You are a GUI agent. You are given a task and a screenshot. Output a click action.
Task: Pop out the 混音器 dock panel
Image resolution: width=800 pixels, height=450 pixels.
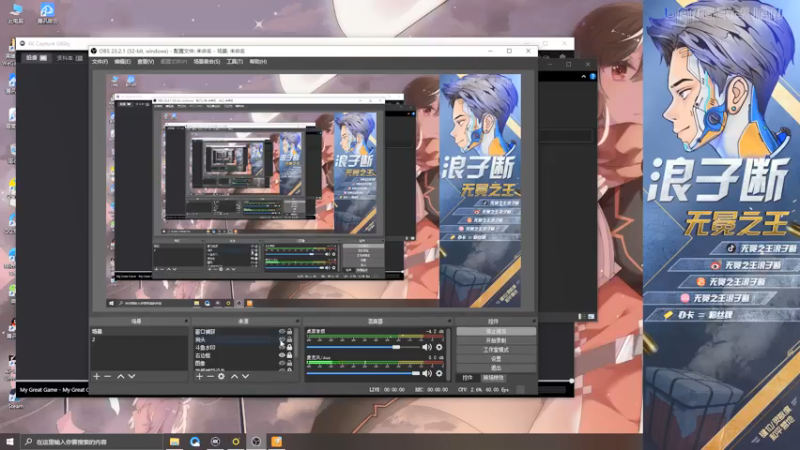tap(449, 321)
